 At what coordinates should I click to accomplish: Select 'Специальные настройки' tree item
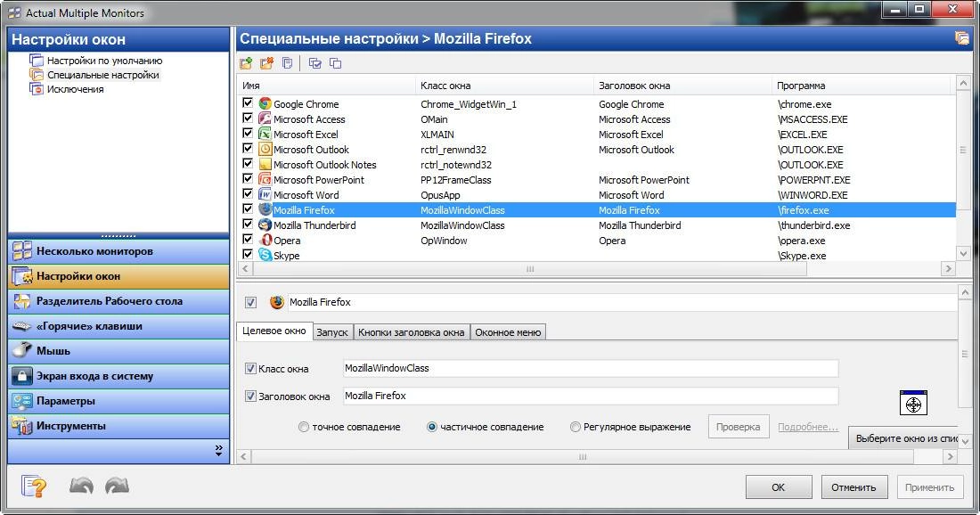[103, 75]
